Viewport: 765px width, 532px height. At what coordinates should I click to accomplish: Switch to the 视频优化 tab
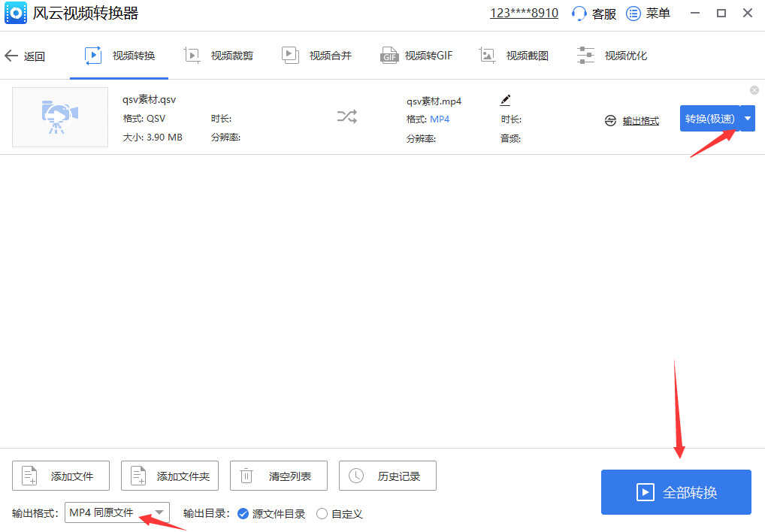(x=612, y=56)
